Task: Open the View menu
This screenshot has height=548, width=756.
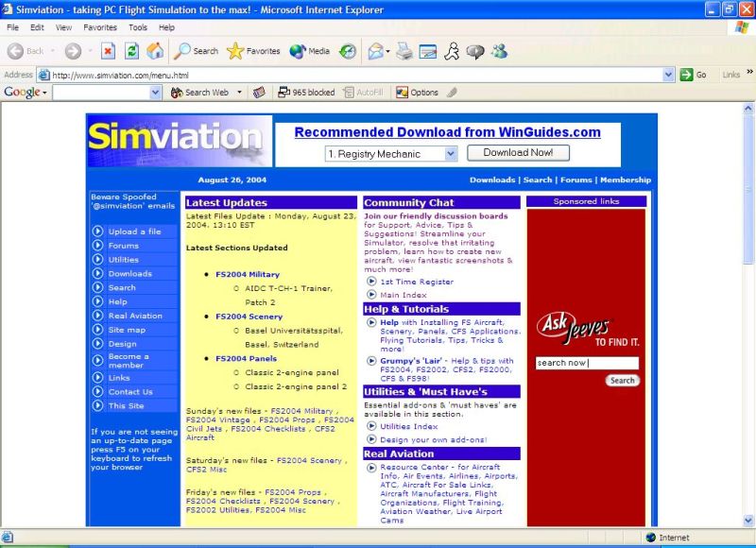Action: (63, 27)
